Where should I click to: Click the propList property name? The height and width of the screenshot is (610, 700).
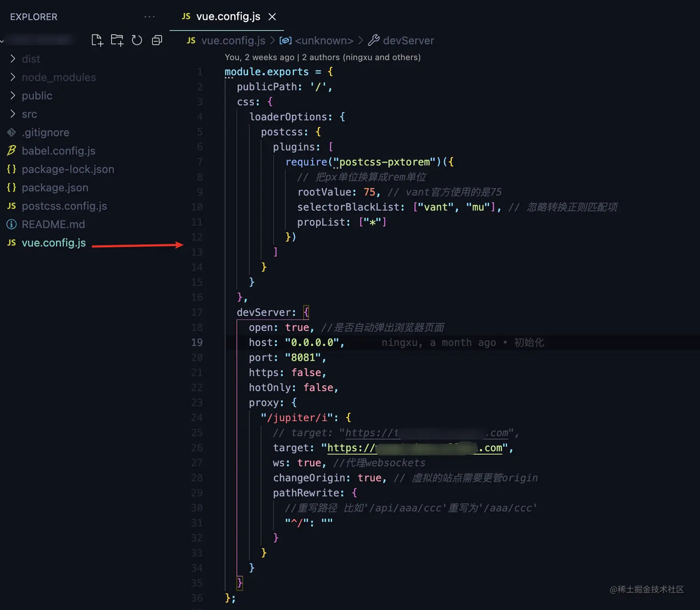321,222
